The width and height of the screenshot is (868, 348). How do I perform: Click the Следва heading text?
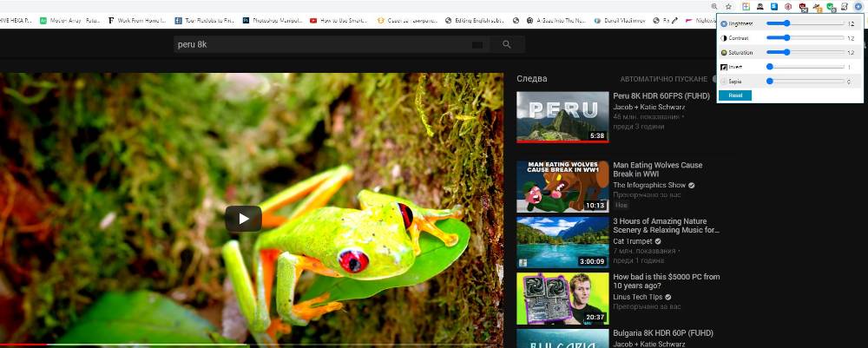532,79
